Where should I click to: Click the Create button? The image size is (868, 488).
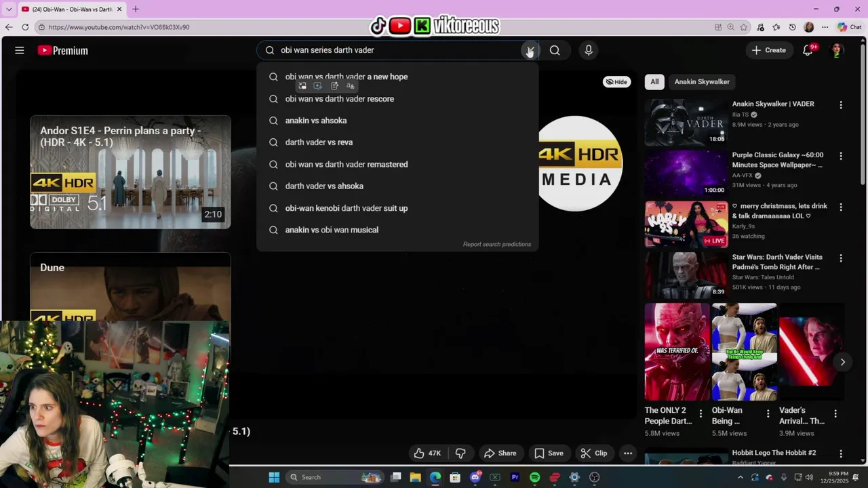pyautogui.click(x=769, y=50)
